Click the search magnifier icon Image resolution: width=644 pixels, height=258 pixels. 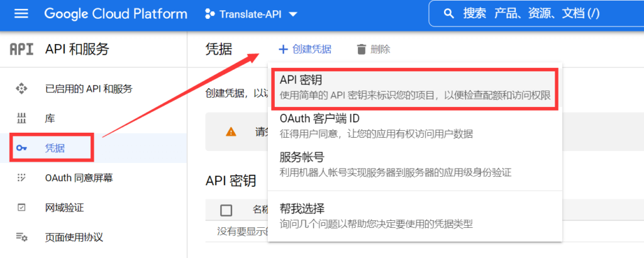[x=448, y=14]
